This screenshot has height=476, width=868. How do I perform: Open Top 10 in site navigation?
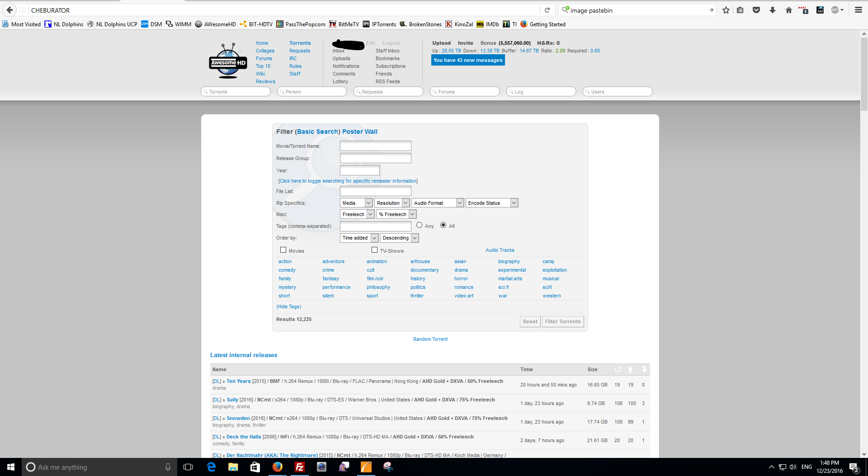[263, 66]
